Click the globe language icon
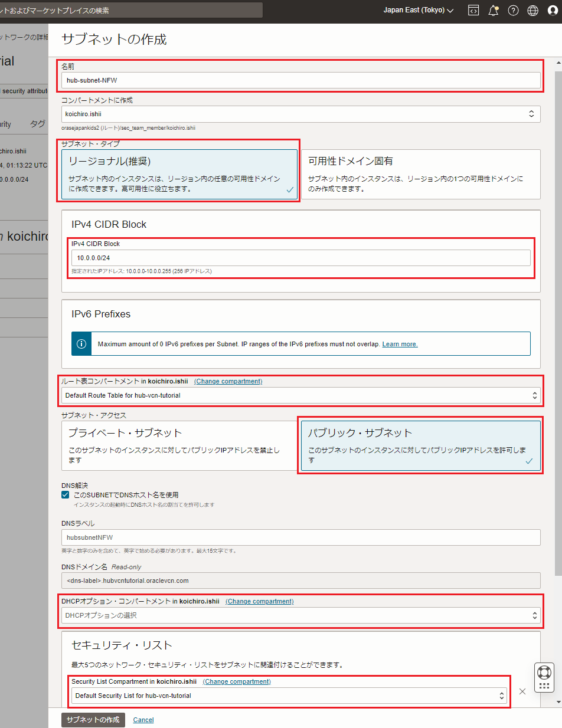This screenshot has height=728, width=562. [x=532, y=10]
